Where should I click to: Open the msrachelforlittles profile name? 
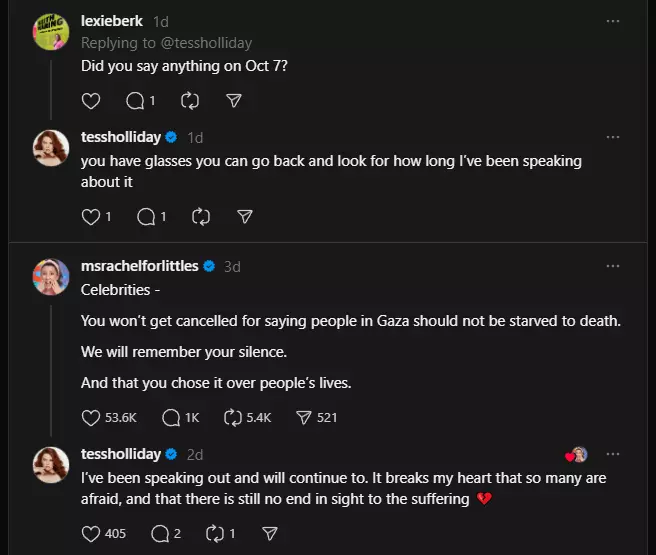pos(140,266)
